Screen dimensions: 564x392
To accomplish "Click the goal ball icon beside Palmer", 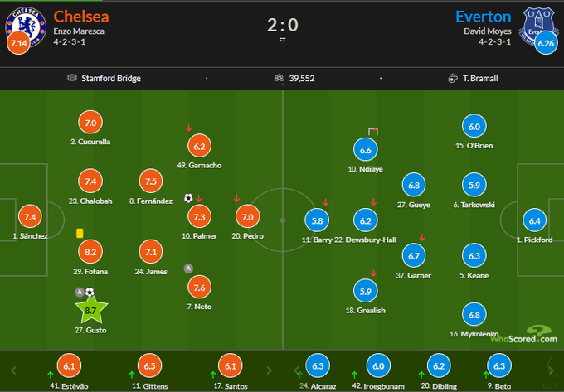I will tap(189, 197).
